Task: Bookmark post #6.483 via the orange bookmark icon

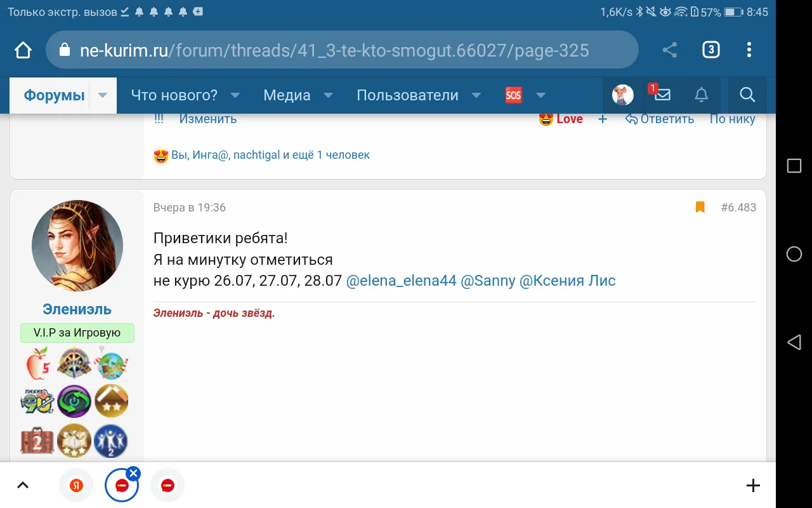Action: click(x=700, y=206)
